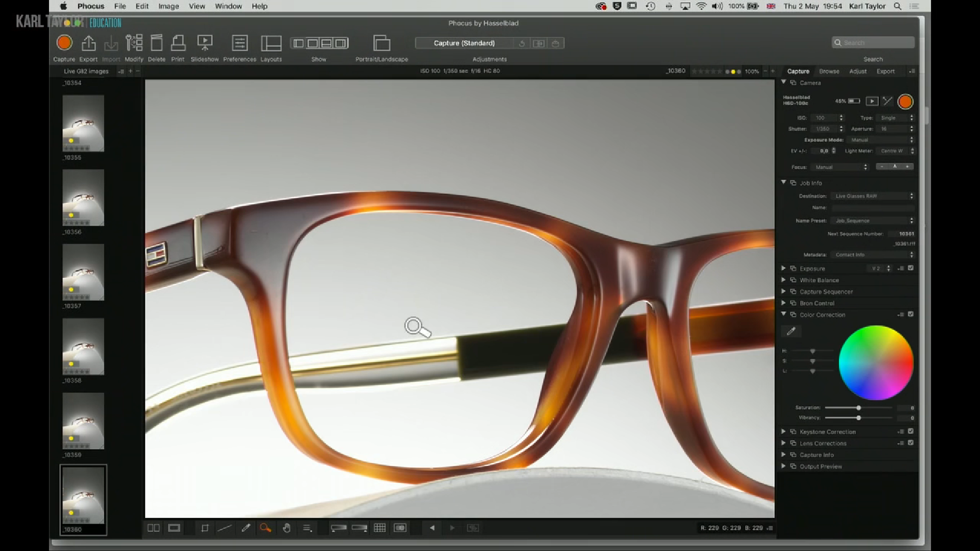
Task: Toggle the grid overlay icon
Action: point(380,528)
